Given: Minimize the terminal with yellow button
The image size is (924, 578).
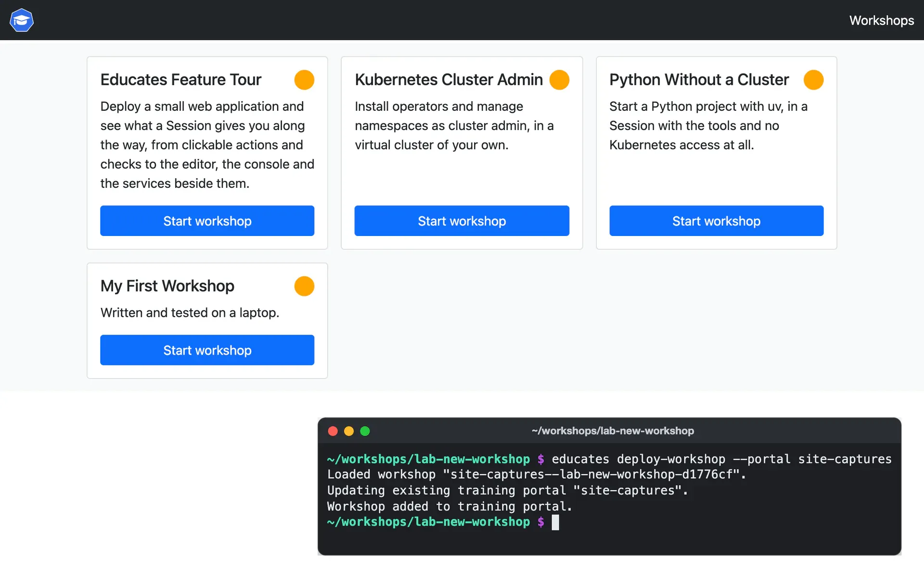Looking at the screenshot, I should (349, 431).
